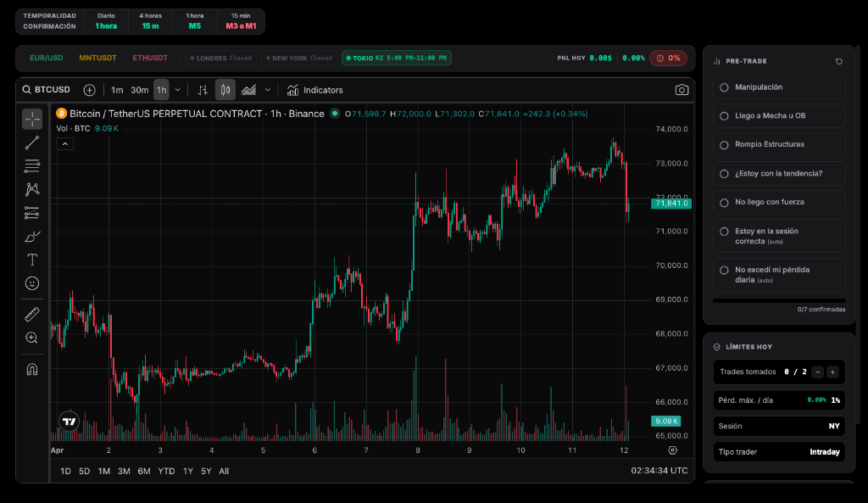Increase trades tomados with plus stepper
Viewport: 868px width, 503px height.
[x=832, y=372]
